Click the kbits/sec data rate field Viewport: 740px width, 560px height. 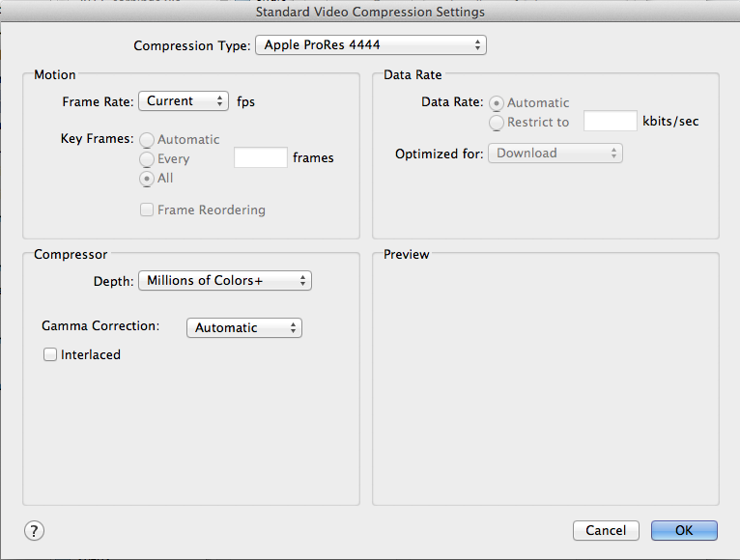click(x=610, y=122)
